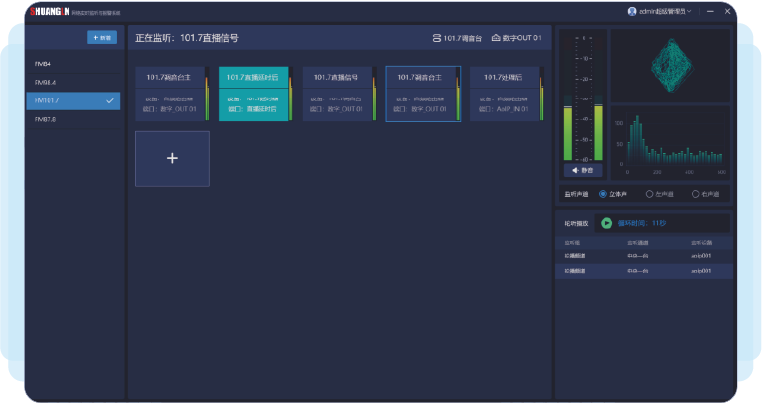Select the 左声道 left channel radio button

tap(649, 193)
